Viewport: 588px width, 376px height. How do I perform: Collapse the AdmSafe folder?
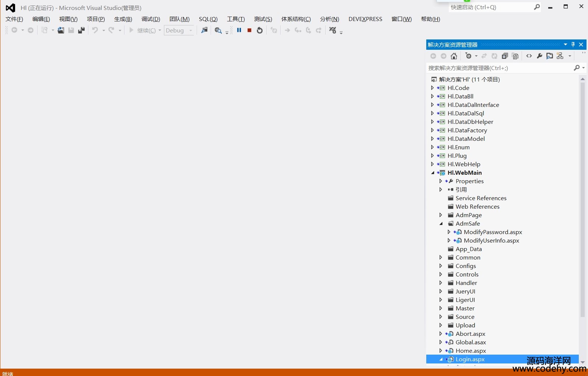click(x=441, y=223)
